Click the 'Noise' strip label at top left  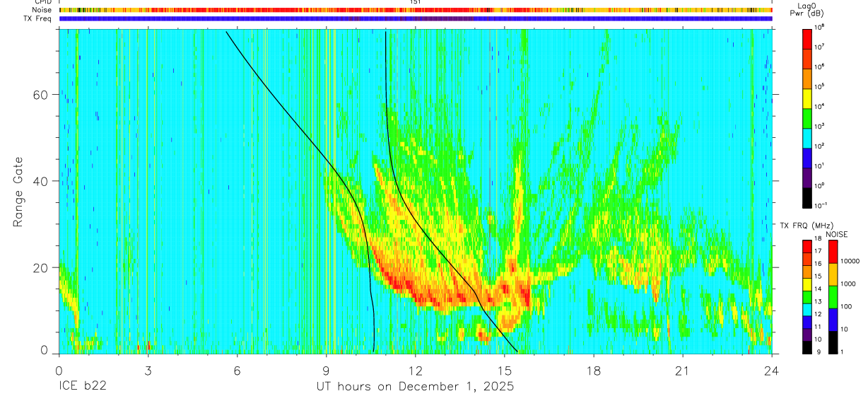42,10
